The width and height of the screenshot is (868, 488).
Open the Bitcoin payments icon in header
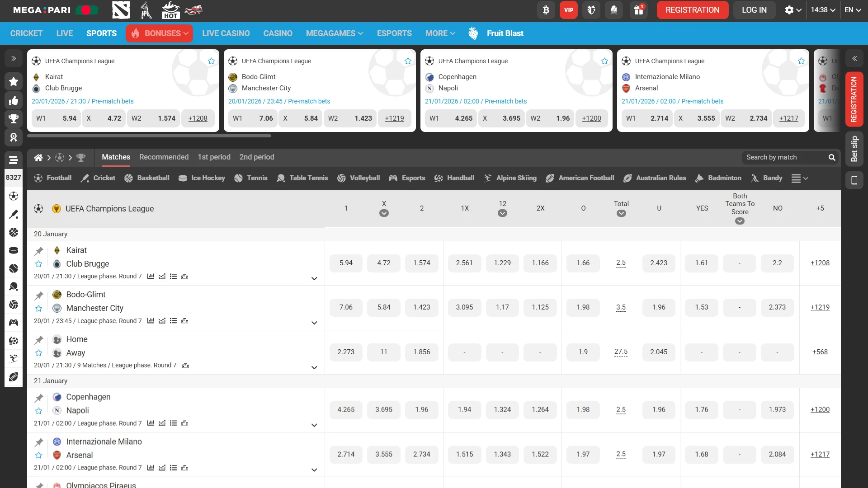(x=546, y=9)
